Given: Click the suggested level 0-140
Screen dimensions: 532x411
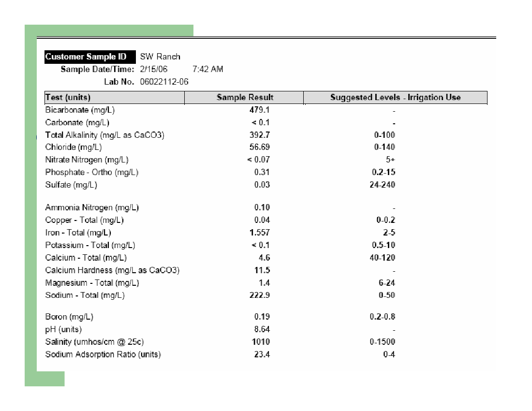Looking at the screenshot, I should (384, 147).
